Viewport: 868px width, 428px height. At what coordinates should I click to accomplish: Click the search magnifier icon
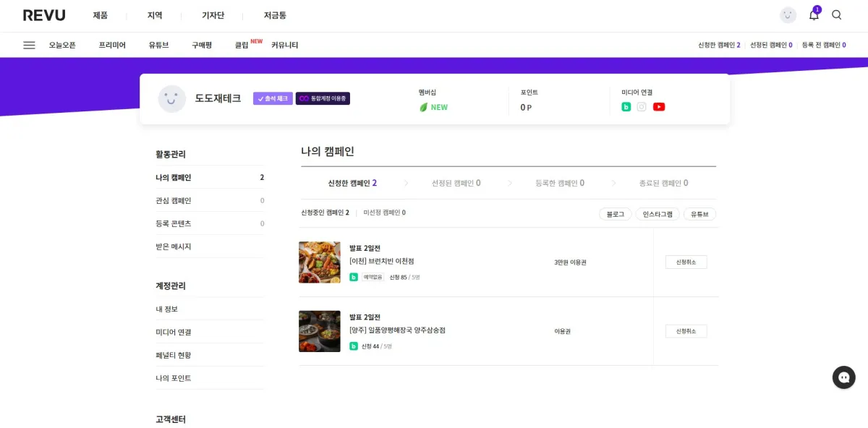pyautogui.click(x=836, y=14)
